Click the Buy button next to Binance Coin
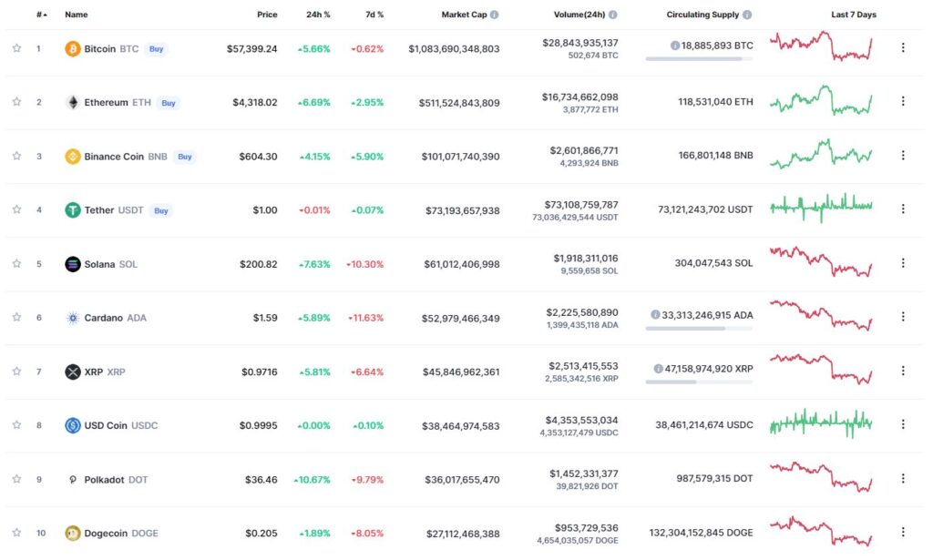933x560 pixels. 184,157
